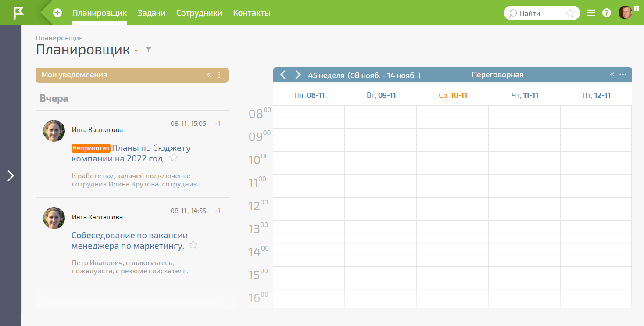Click the Планировщик breadcrumb text
The height and width of the screenshot is (326, 644).
pos(59,38)
